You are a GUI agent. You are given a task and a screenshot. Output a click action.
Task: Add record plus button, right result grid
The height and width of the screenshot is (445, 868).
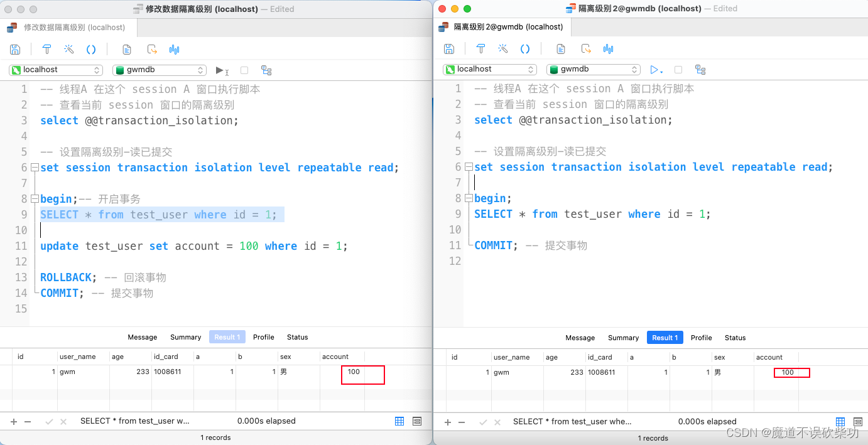(x=448, y=422)
